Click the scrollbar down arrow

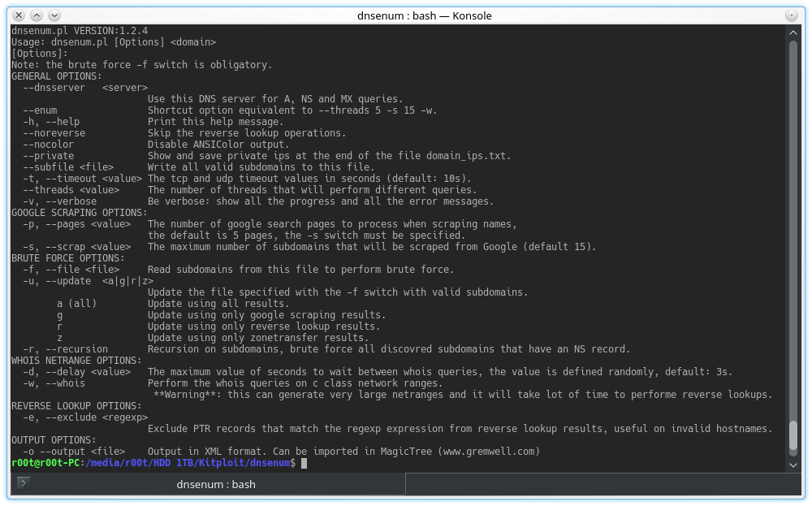[793, 465]
